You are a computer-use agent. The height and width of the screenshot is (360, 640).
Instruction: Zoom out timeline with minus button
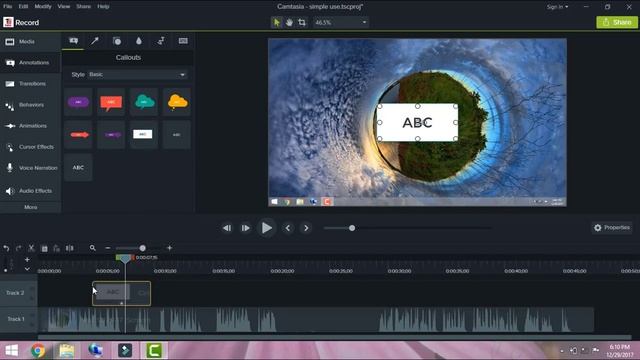(108, 248)
